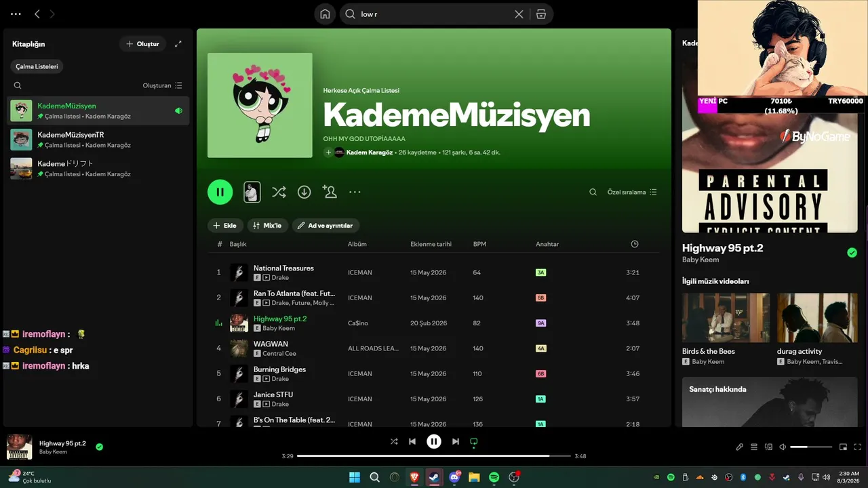
Task: Pause playback in the bottom player bar
Action: [x=434, y=442]
